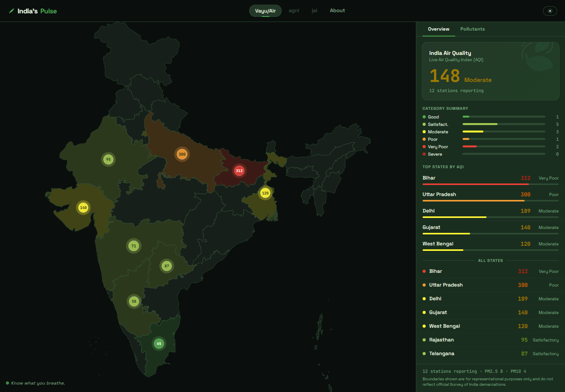Click the Severe category summary label
565x392 pixels.
[x=435, y=154]
